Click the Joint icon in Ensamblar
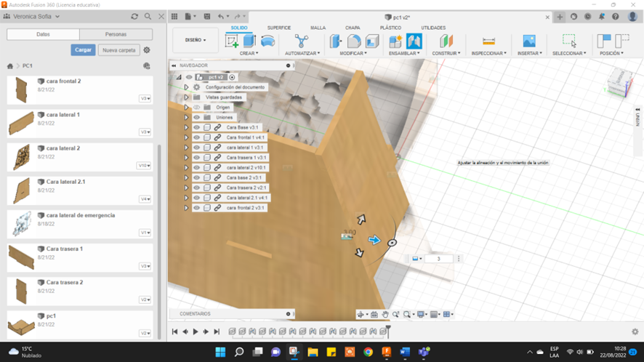Image resolution: width=644 pixels, height=362 pixels. tap(414, 41)
